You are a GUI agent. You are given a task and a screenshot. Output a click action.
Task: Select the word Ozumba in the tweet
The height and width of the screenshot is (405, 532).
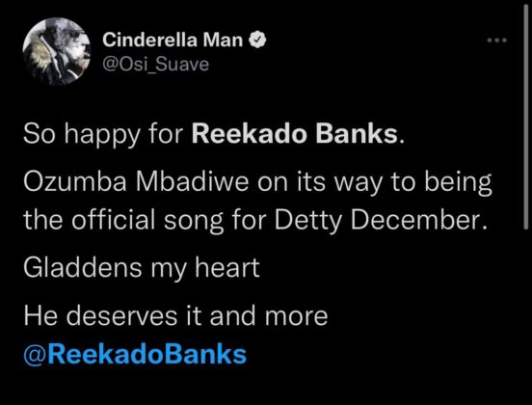pyautogui.click(x=76, y=182)
